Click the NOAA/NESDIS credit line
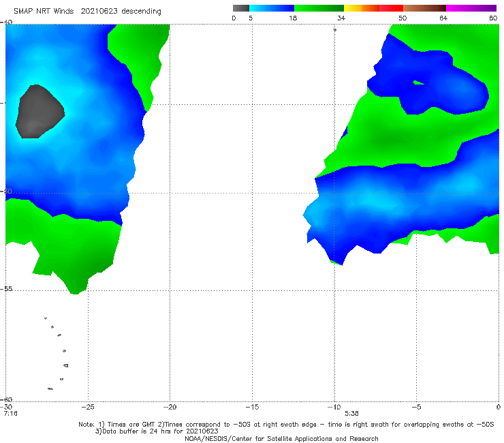The width and height of the screenshot is (504, 443). 281,438
